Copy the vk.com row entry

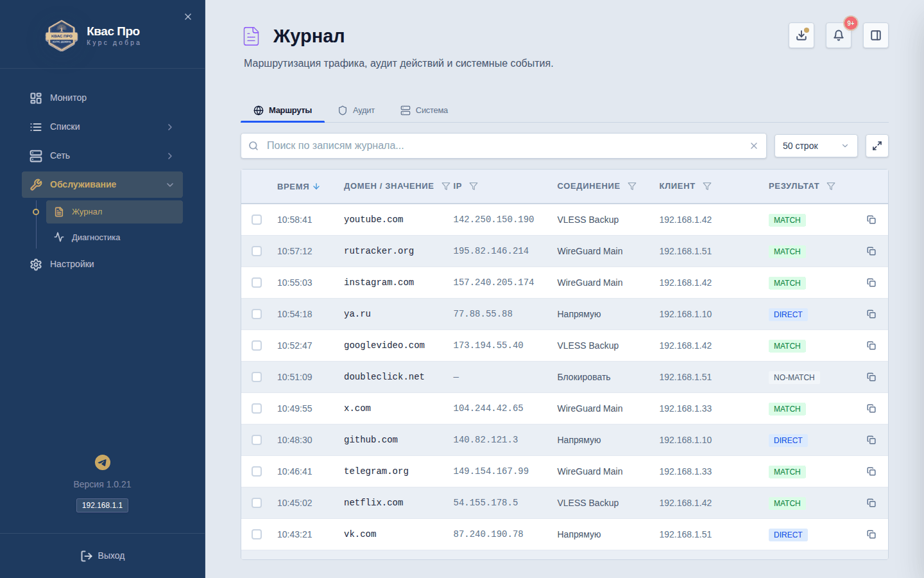[x=871, y=534]
